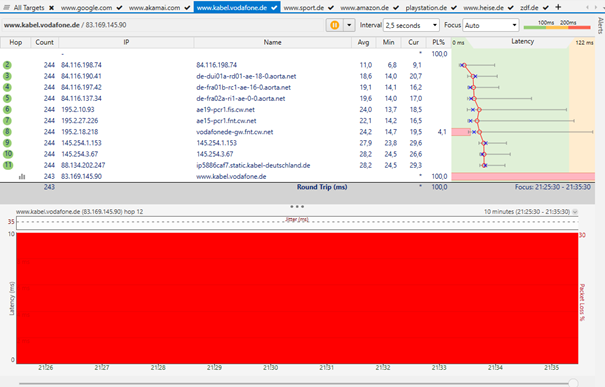Sort by the Count column header
Image resolution: width=605 pixels, height=387 pixels.
pos(44,42)
